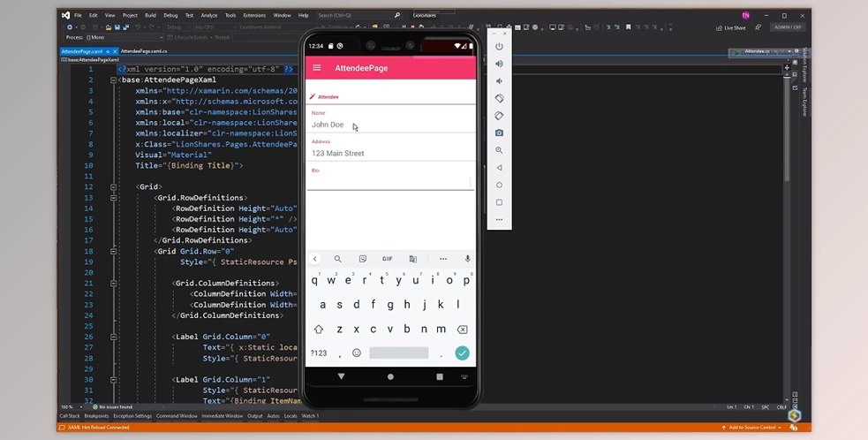Image resolution: width=868 pixels, height=440 pixels.
Task: Tap the Name field containing John Doe
Action: click(x=389, y=125)
